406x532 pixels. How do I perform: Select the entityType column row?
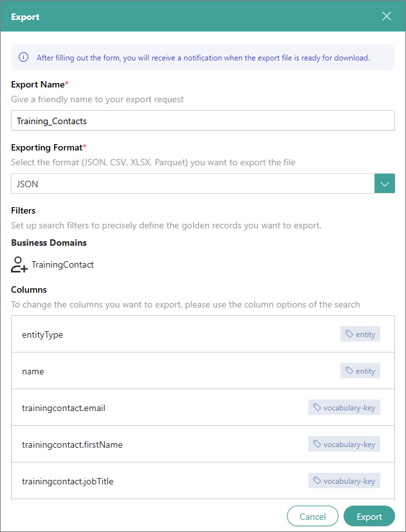[x=203, y=335]
